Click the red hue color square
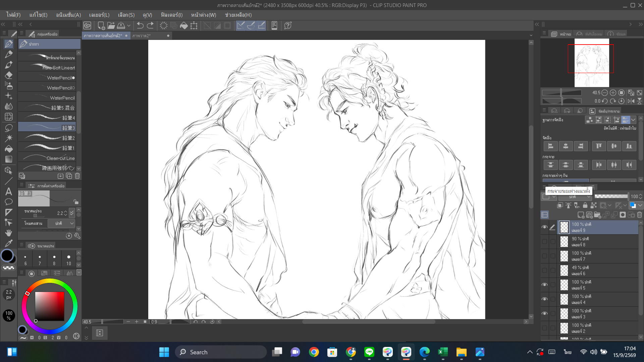 [x=50, y=306]
